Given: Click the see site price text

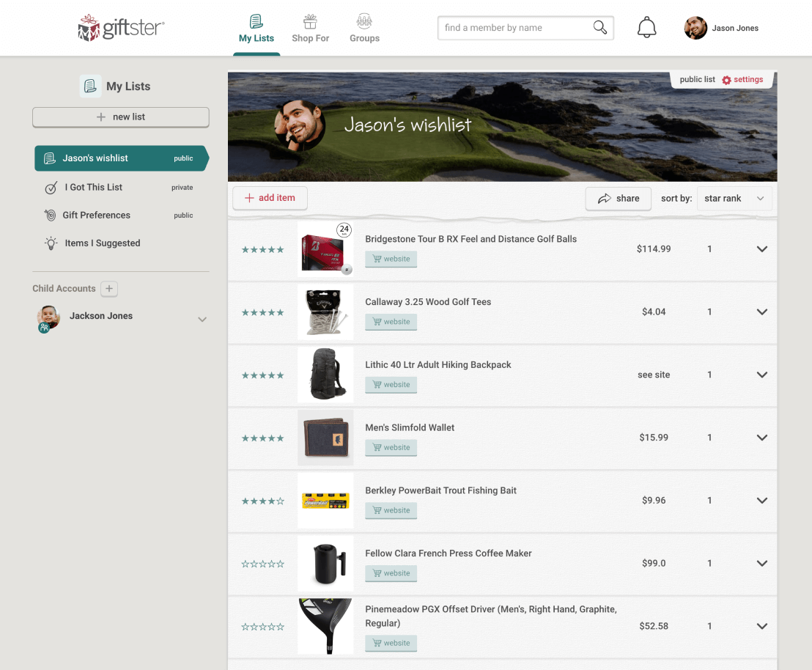Looking at the screenshot, I should pos(654,375).
